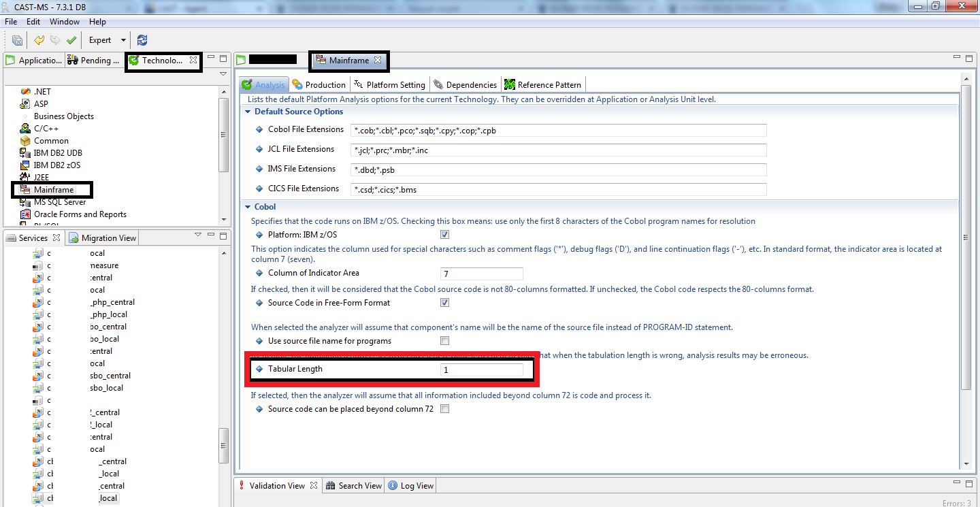Select the IBM DB2 UDB technology
Viewport: 980px width, 507px height.
point(57,153)
